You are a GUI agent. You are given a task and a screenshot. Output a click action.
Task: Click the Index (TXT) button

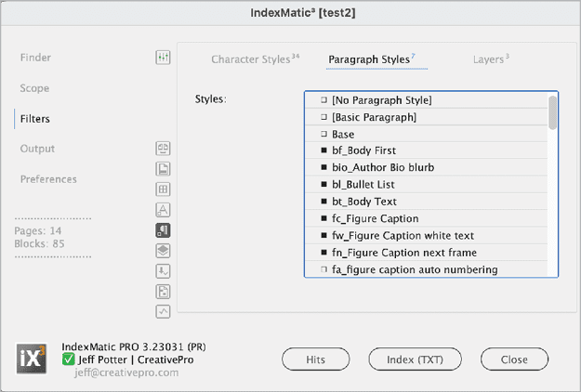point(414,359)
